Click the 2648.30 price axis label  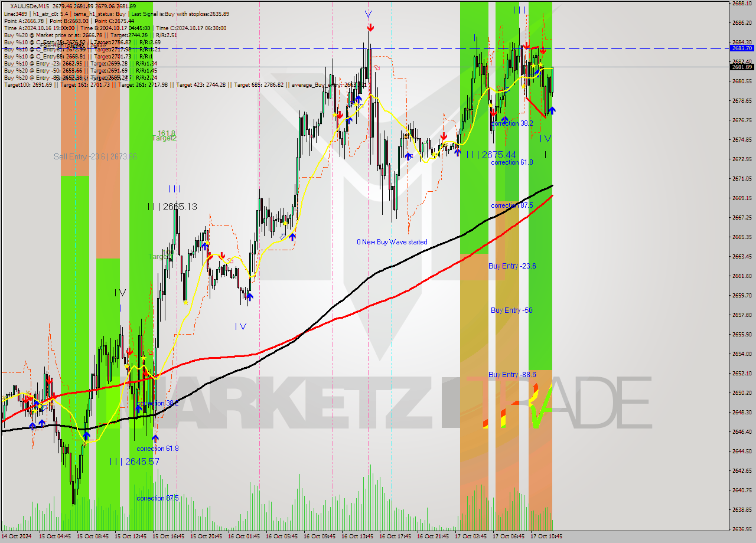[x=742, y=412]
